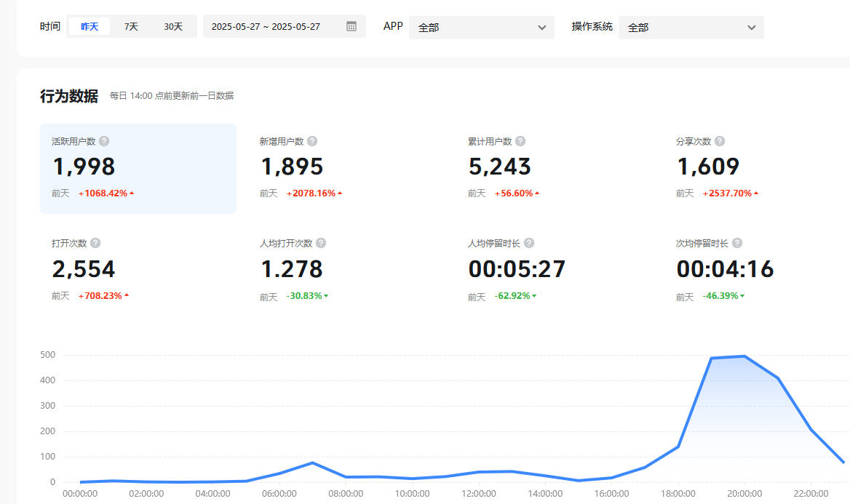Image resolution: width=850 pixels, height=504 pixels.
Task: Click the 每日 14:00 点前更新前一日数据 note
Action: tap(171, 96)
